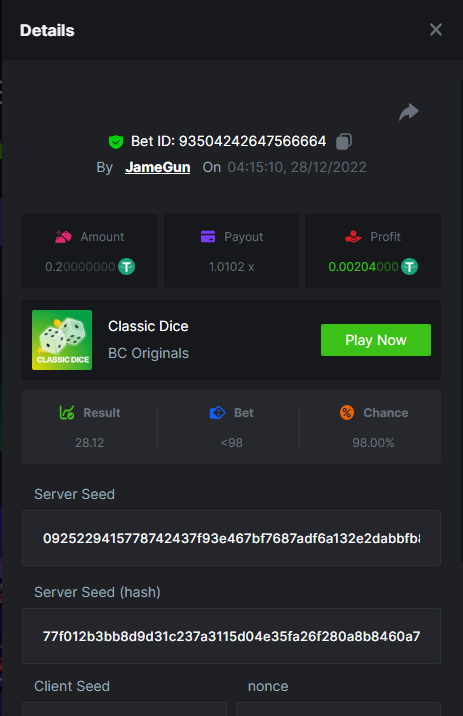Open JameGun user profile link
Image resolution: width=463 pixels, height=716 pixels.
(x=158, y=167)
